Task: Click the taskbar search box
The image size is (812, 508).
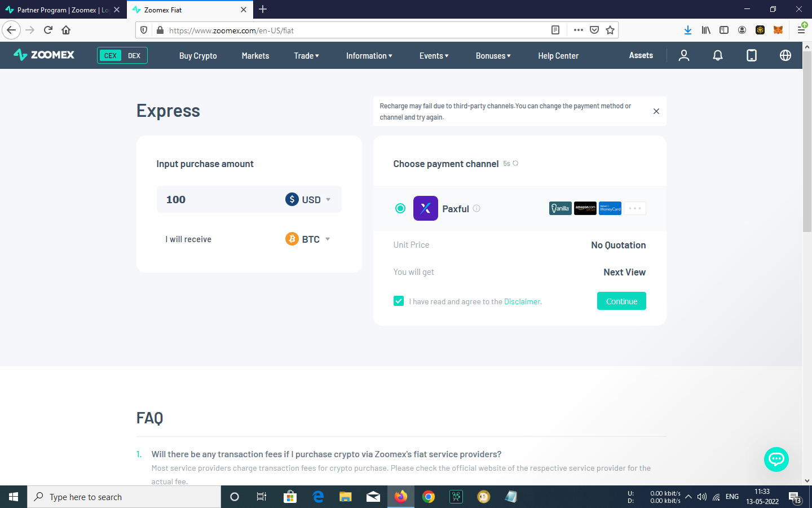Action: pyautogui.click(x=124, y=497)
